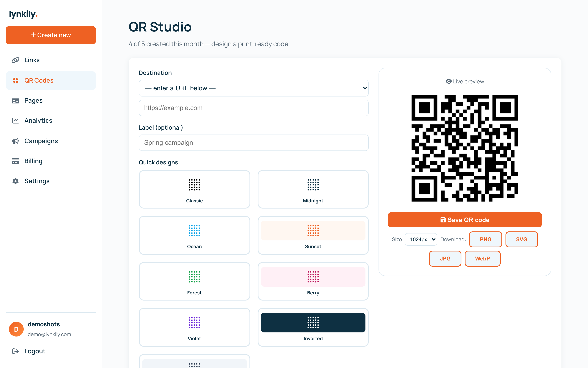
Task: Click the Violet purple dot-grid icon
Action: tap(194, 323)
